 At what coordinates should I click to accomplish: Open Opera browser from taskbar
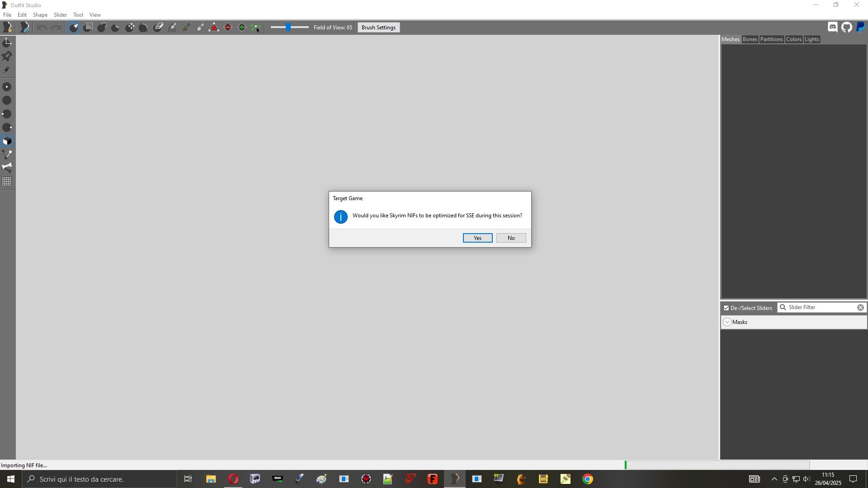[233, 479]
